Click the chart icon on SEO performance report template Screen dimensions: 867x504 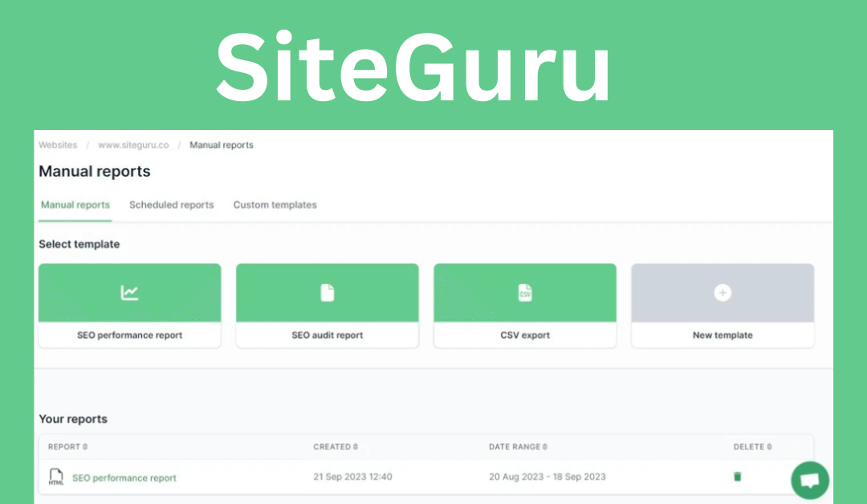coord(129,292)
